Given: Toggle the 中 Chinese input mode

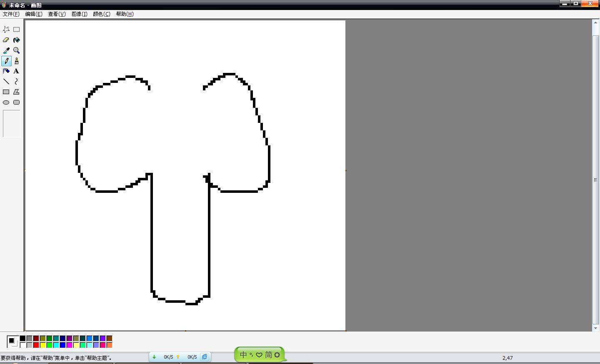Looking at the screenshot, I should (243, 355).
